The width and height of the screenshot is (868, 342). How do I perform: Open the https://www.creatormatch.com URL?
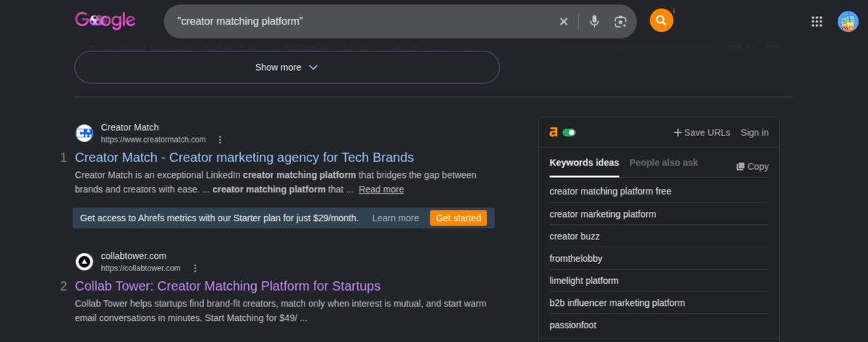pyautogui.click(x=153, y=140)
